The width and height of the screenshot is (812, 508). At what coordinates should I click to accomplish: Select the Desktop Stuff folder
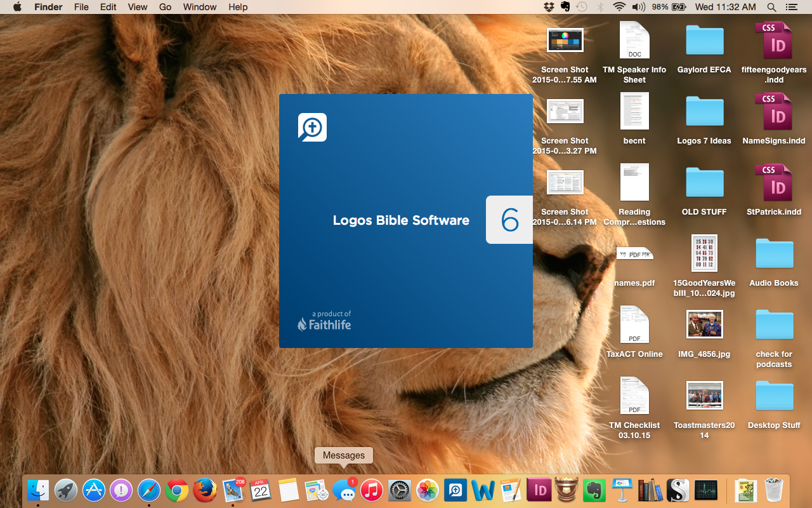coord(774,396)
